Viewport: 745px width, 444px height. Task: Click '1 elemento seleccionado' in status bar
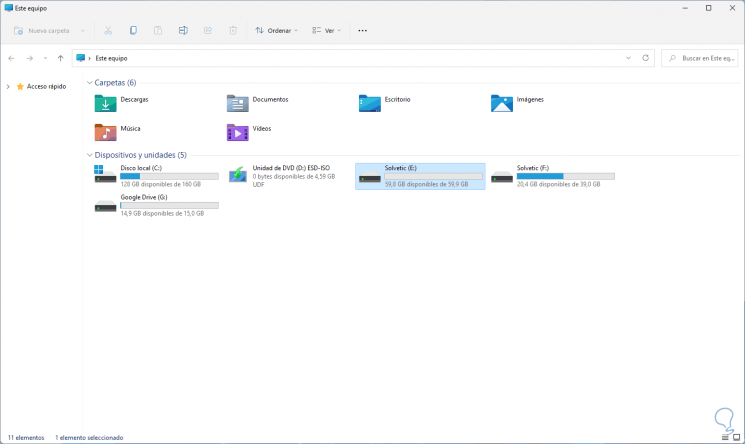89,437
